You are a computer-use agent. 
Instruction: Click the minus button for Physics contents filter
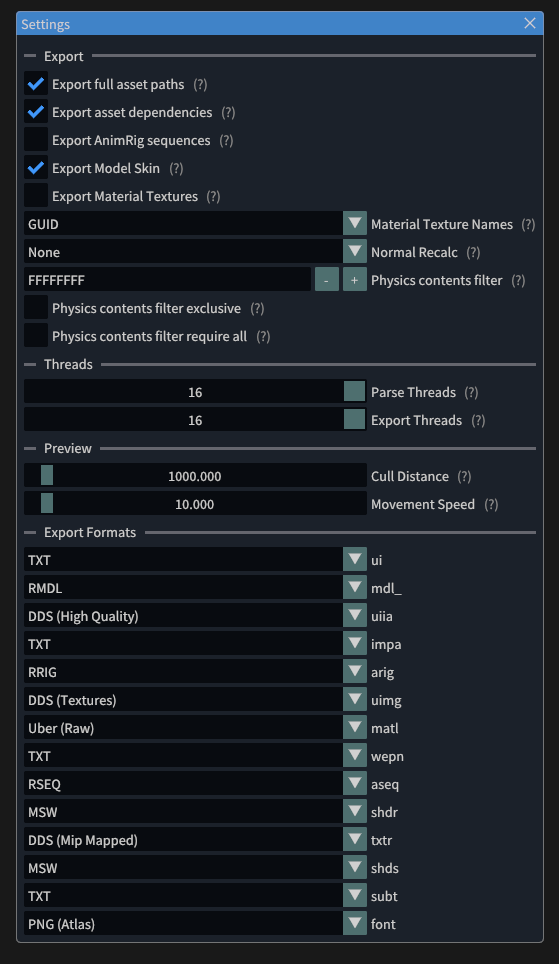327,280
